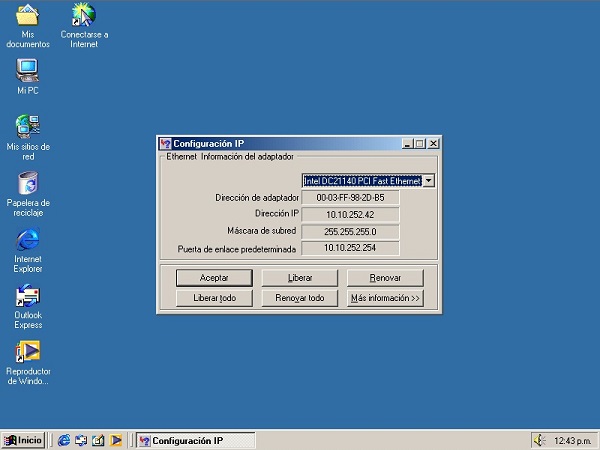
Task: Expand details with Más información button
Action: point(385,298)
